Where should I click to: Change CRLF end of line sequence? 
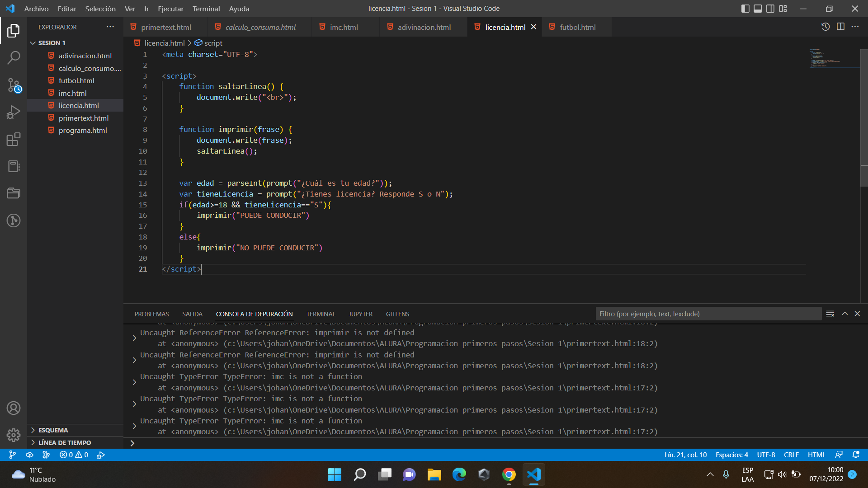coord(791,455)
